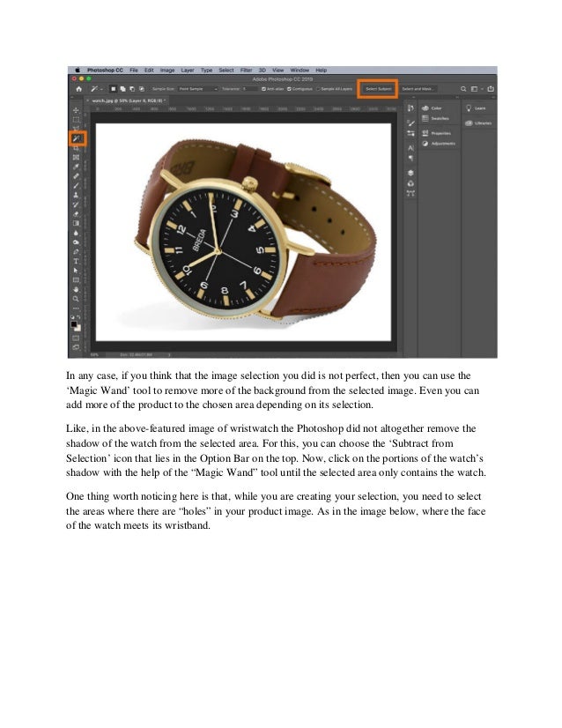Select the Eraser tool
Image resolution: width=562 pixels, height=728 pixels.
pyautogui.click(x=76, y=214)
